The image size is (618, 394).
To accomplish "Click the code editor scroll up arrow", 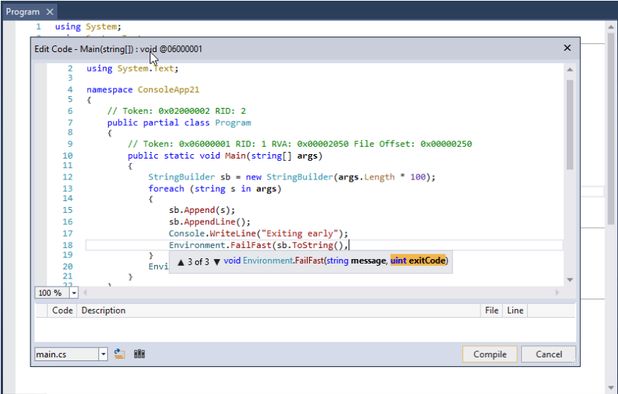I will 570,70.
